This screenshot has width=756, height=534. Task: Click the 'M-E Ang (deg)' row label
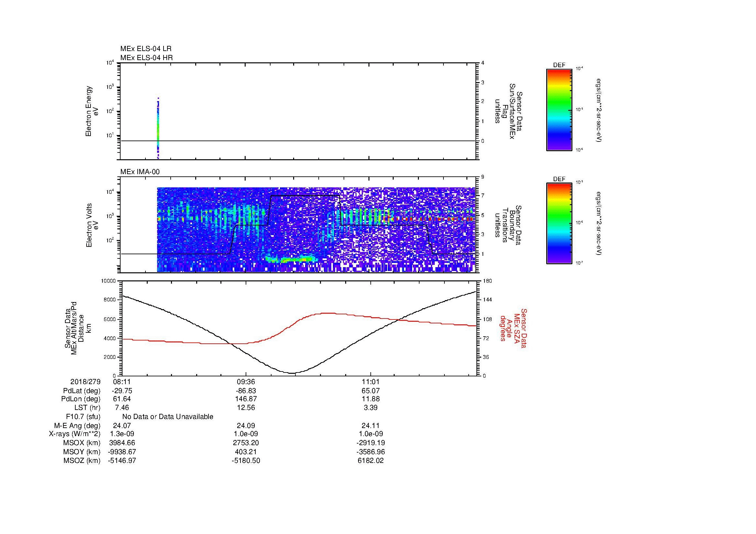click(x=77, y=425)
